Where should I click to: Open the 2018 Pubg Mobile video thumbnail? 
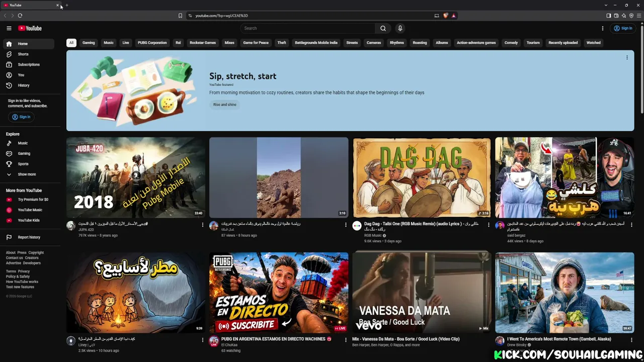[136, 177]
